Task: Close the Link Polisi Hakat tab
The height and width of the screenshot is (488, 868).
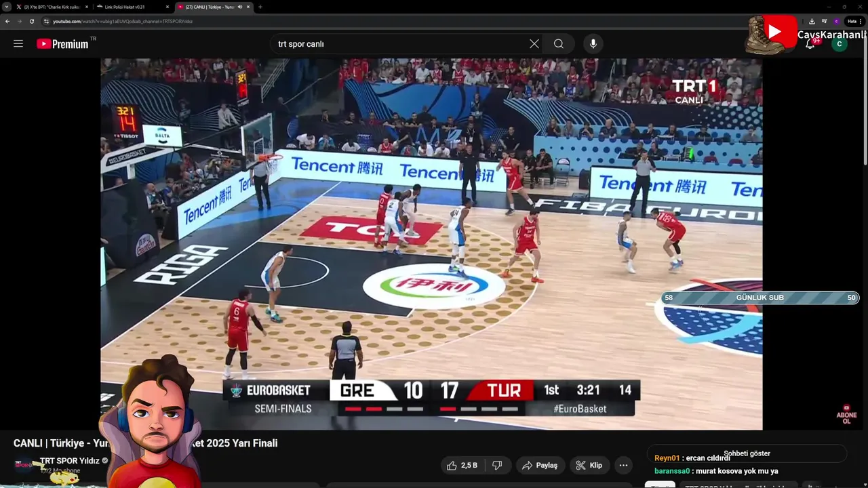Action: tap(167, 7)
